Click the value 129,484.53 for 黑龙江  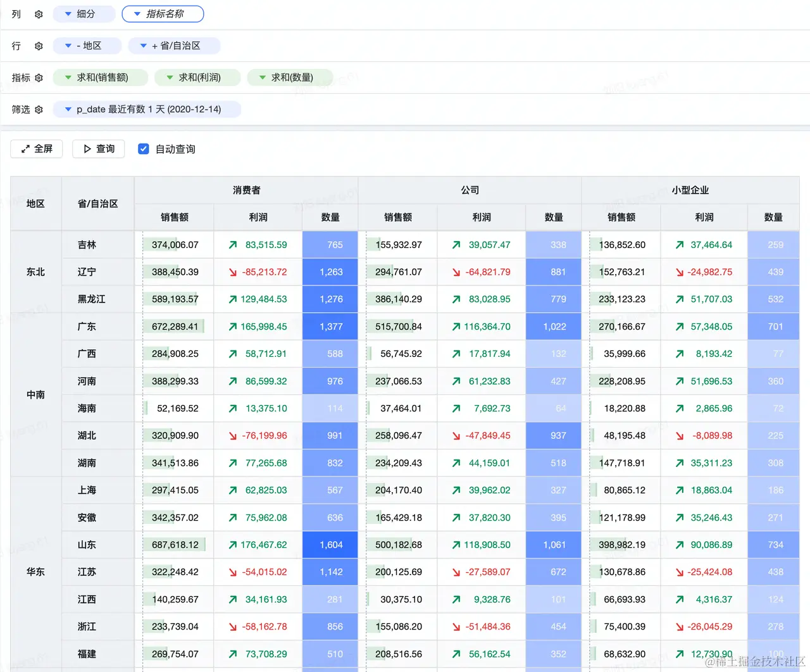[x=263, y=299]
